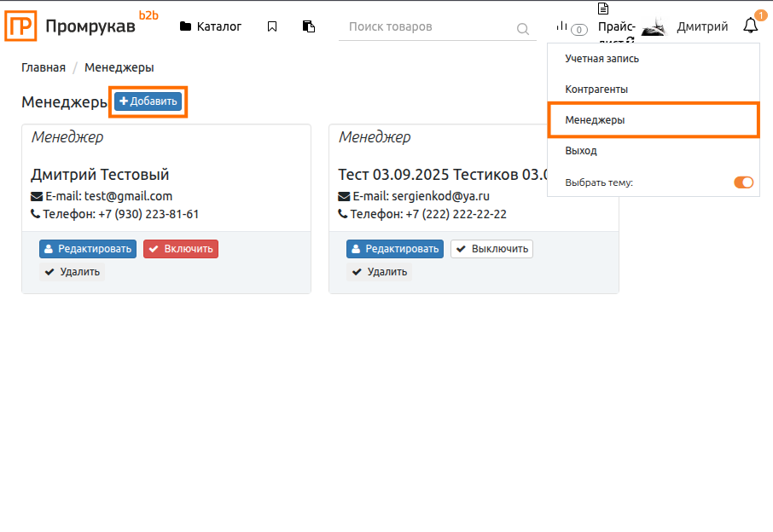Go to Главная breadcrumb link

(x=44, y=67)
